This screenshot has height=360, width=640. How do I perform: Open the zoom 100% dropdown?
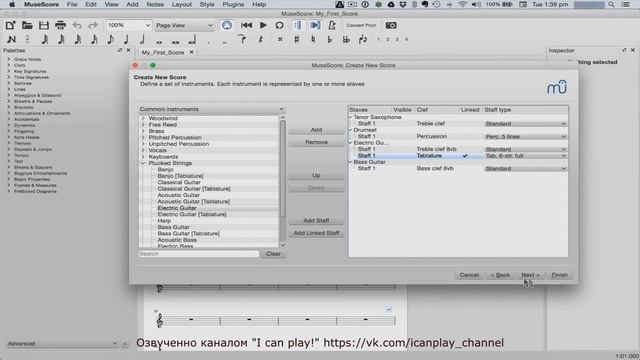click(x=129, y=25)
